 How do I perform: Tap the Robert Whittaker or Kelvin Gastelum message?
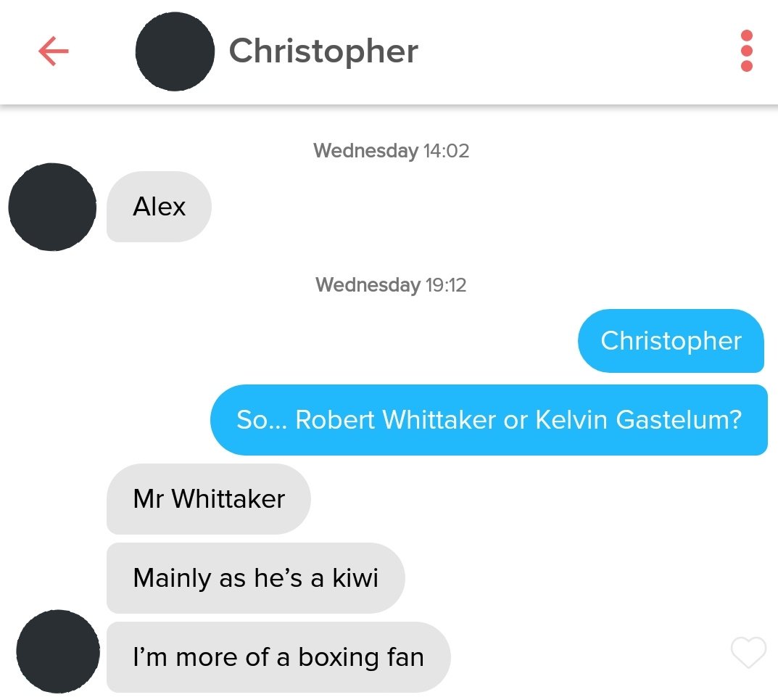coord(489,420)
